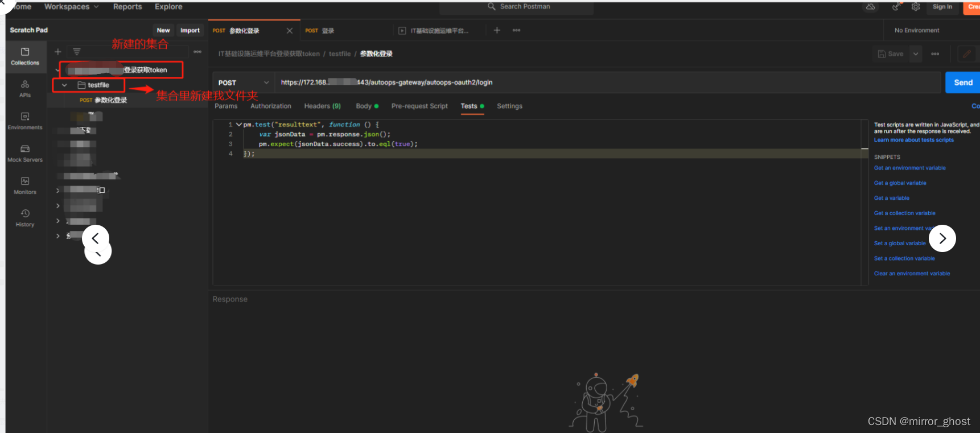Open the settings gear icon in header
The image size is (980, 433).
[916, 7]
